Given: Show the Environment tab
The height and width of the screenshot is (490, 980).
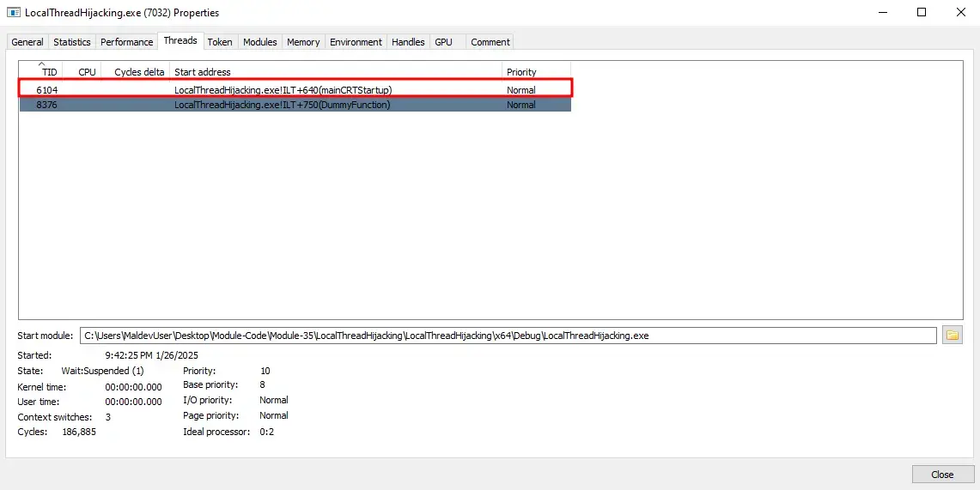Looking at the screenshot, I should click(356, 42).
